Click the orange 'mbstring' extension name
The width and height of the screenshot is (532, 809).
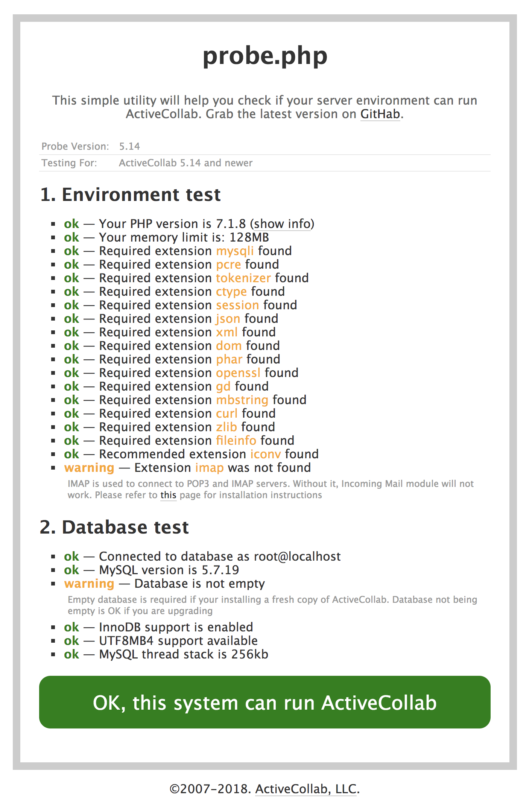point(242,400)
